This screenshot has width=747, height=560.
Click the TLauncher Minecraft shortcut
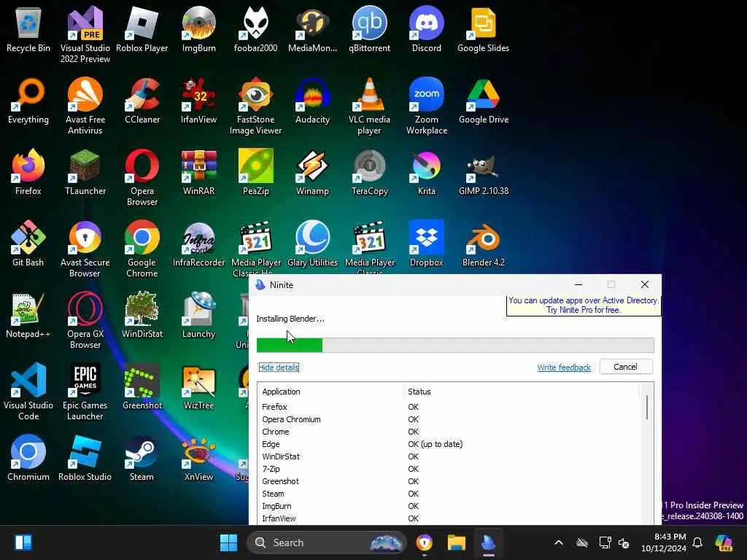85,172
